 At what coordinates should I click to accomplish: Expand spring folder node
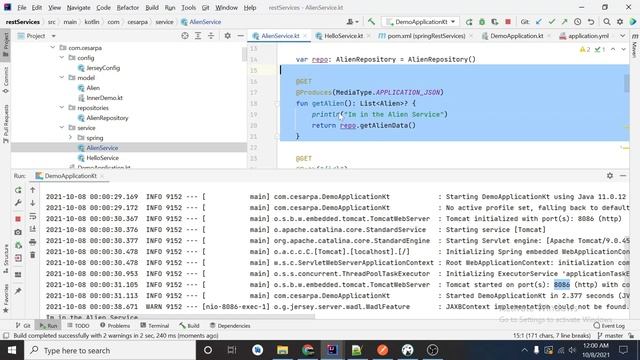[x=70, y=138]
